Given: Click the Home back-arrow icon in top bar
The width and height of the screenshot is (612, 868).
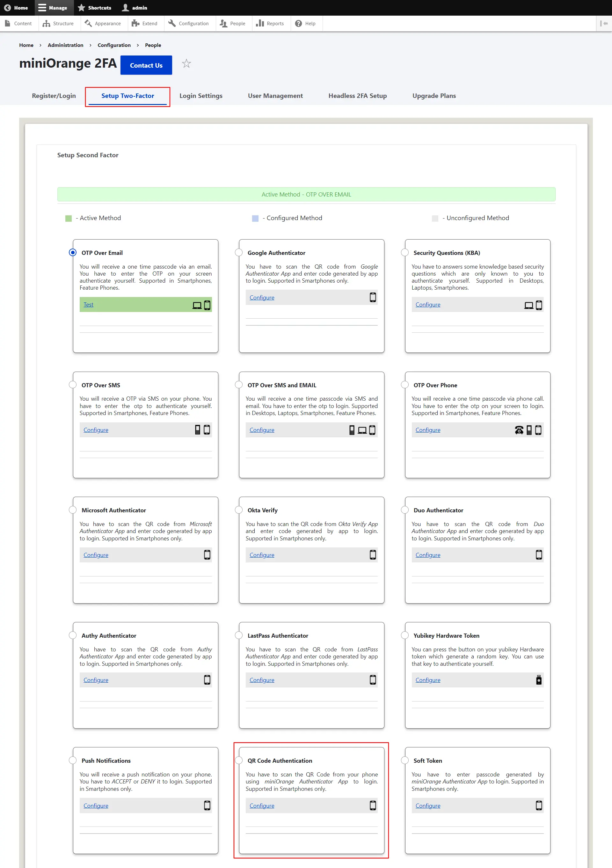Looking at the screenshot, I should (x=8, y=8).
